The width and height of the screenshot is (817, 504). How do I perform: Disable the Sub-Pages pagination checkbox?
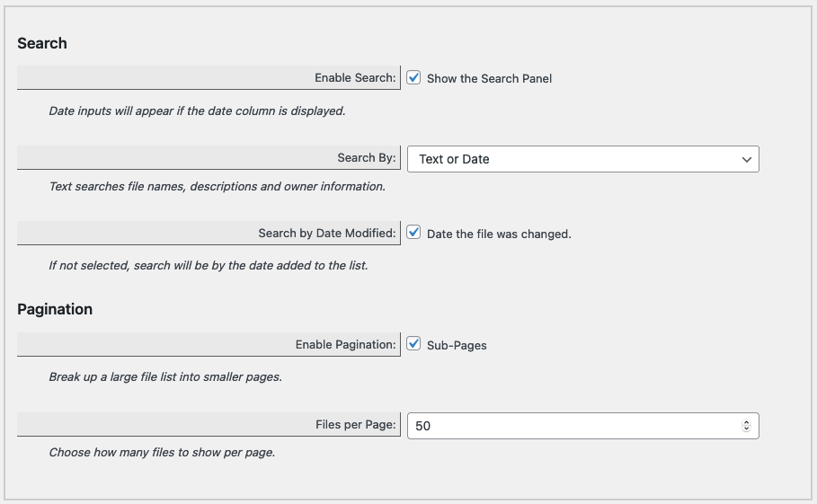pos(413,343)
